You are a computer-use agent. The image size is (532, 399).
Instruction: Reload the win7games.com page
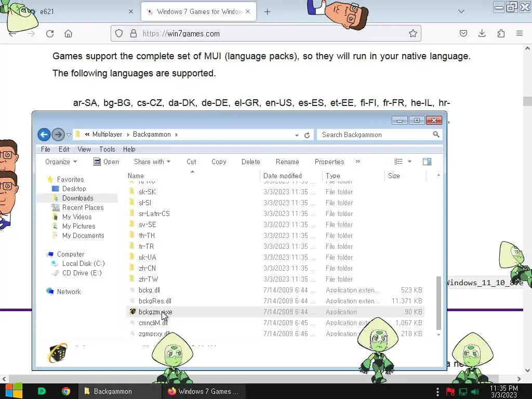pyautogui.click(x=50, y=34)
